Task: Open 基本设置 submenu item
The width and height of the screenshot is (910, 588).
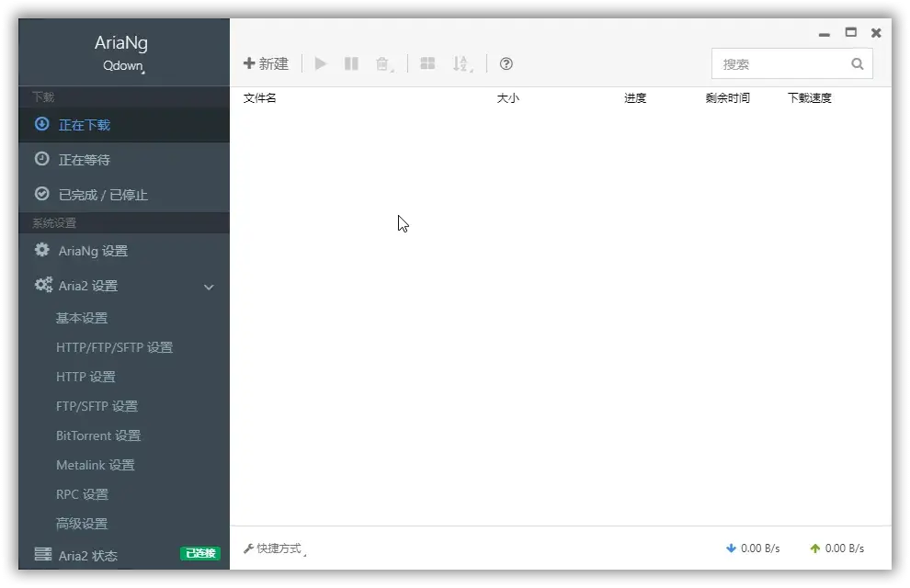Action: (82, 318)
